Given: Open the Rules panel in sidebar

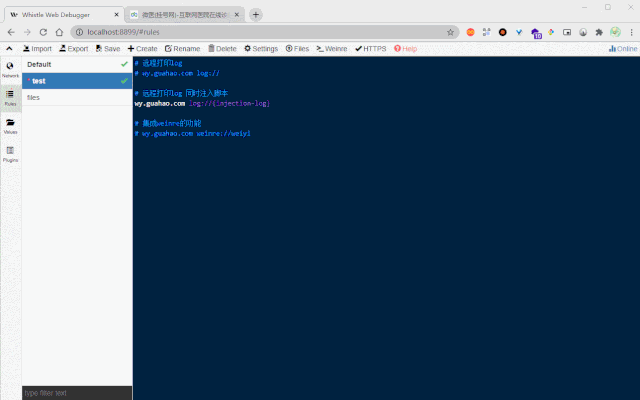Looking at the screenshot, I should pyautogui.click(x=10, y=98).
